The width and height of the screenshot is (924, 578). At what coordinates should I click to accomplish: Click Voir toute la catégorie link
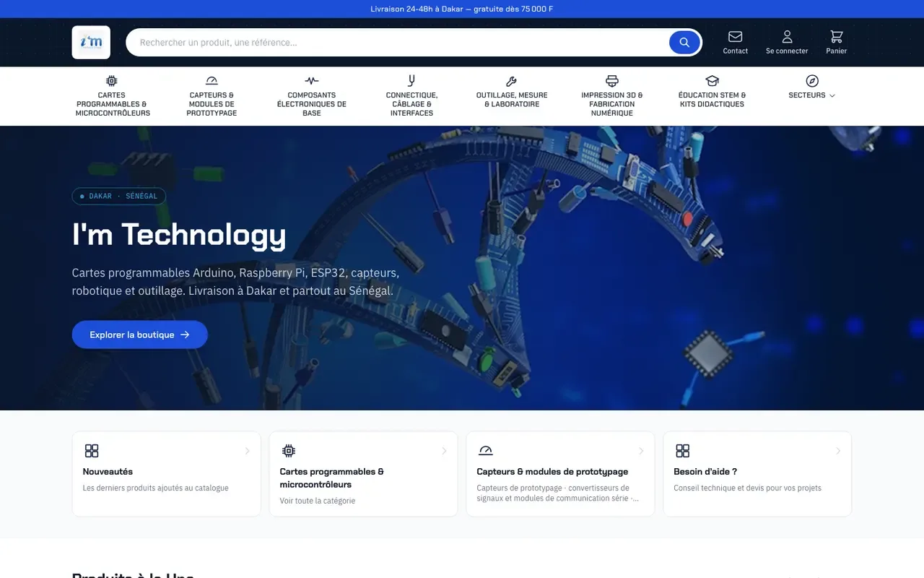coord(318,501)
